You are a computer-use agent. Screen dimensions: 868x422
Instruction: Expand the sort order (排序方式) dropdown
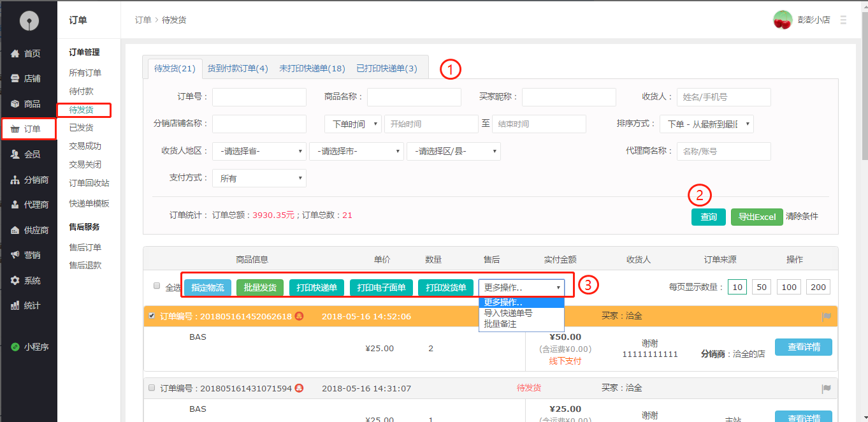tap(706, 124)
